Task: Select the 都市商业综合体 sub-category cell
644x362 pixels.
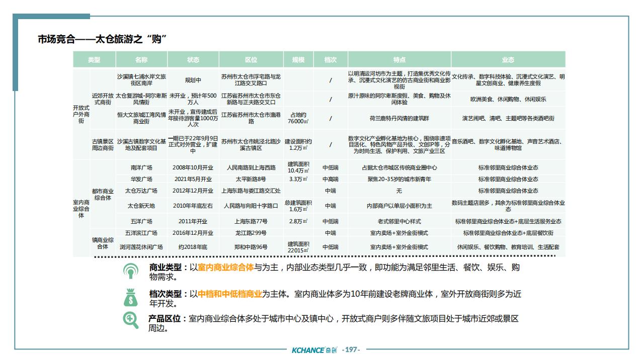Action: [x=103, y=195]
